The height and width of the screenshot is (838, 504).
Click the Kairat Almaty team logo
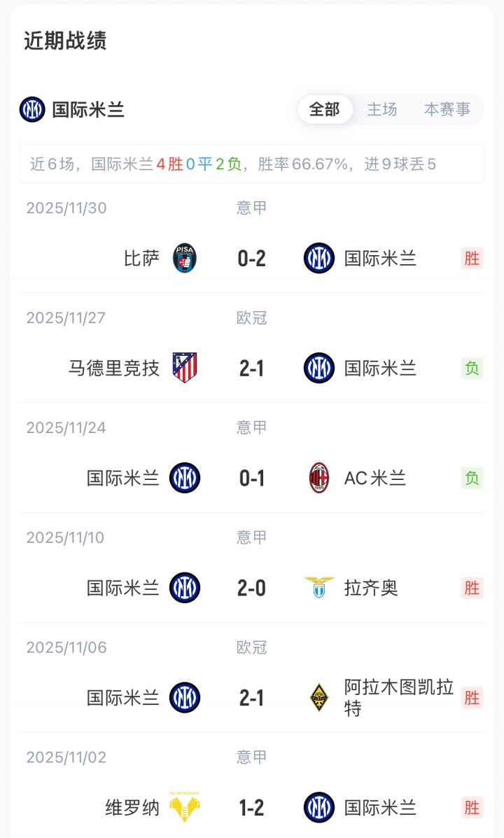(x=319, y=698)
